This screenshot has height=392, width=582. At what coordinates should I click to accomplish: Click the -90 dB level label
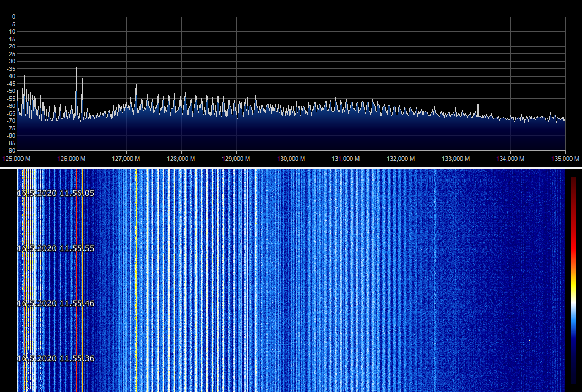pos(11,150)
